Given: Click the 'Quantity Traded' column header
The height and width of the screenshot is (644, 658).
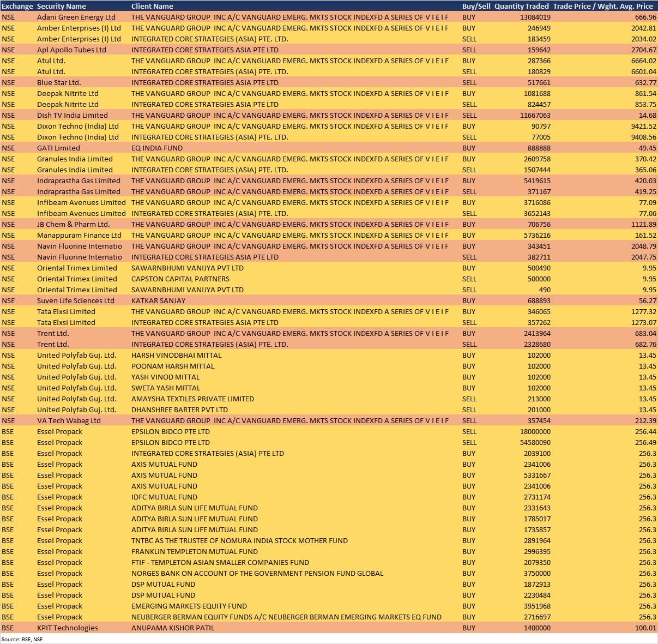Looking at the screenshot, I should coord(522,6).
